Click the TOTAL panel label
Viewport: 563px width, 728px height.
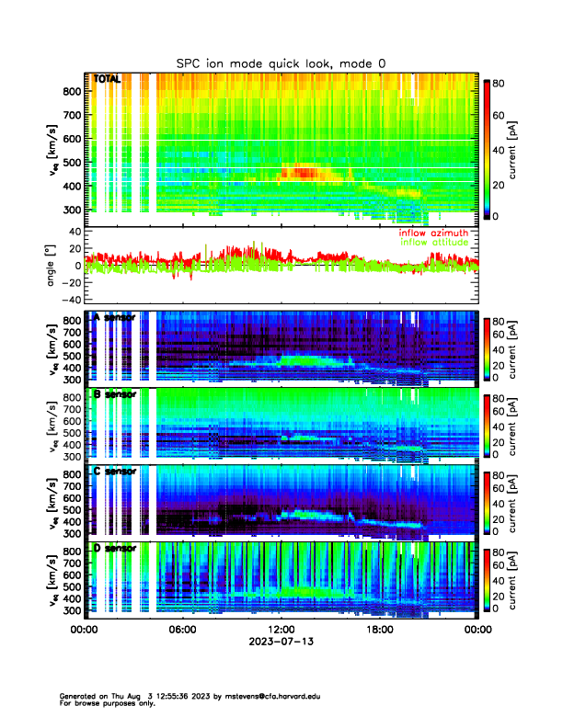107,80
